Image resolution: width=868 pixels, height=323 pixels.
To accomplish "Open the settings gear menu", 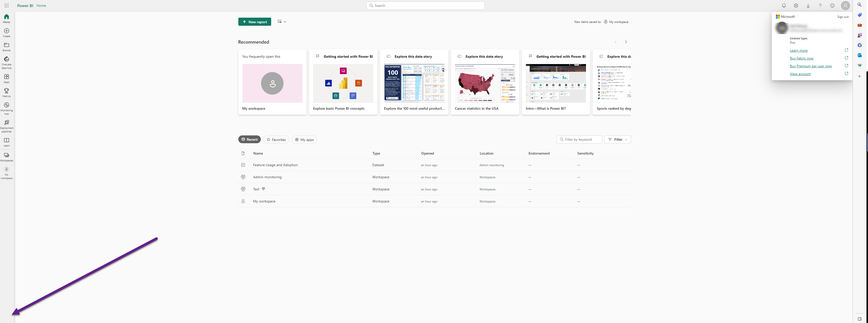I will point(796,6).
